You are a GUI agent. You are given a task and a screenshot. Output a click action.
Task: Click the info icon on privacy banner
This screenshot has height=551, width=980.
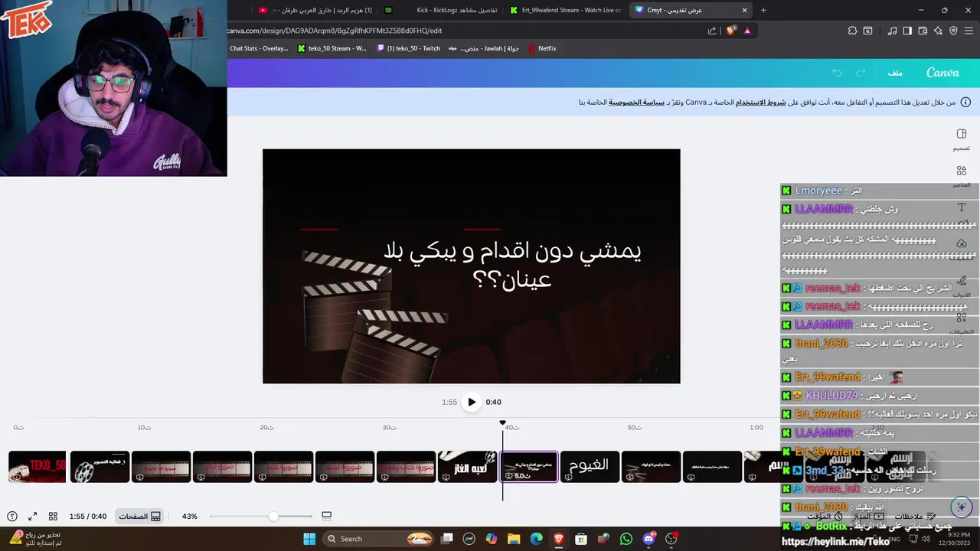pos(965,102)
